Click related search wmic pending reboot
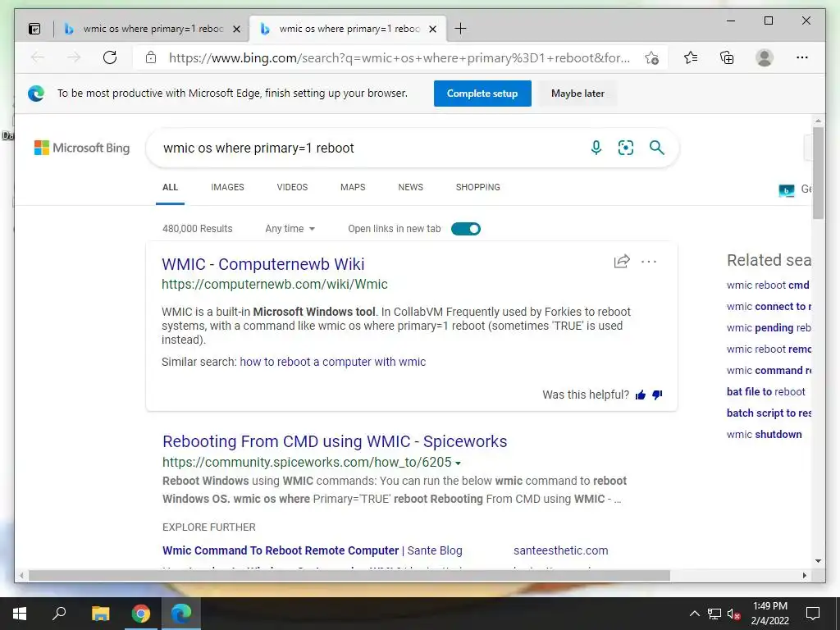840x630 pixels. 768,328
